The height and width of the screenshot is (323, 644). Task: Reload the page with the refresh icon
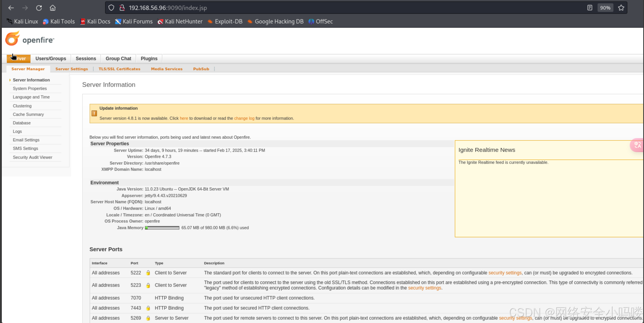coord(39,8)
